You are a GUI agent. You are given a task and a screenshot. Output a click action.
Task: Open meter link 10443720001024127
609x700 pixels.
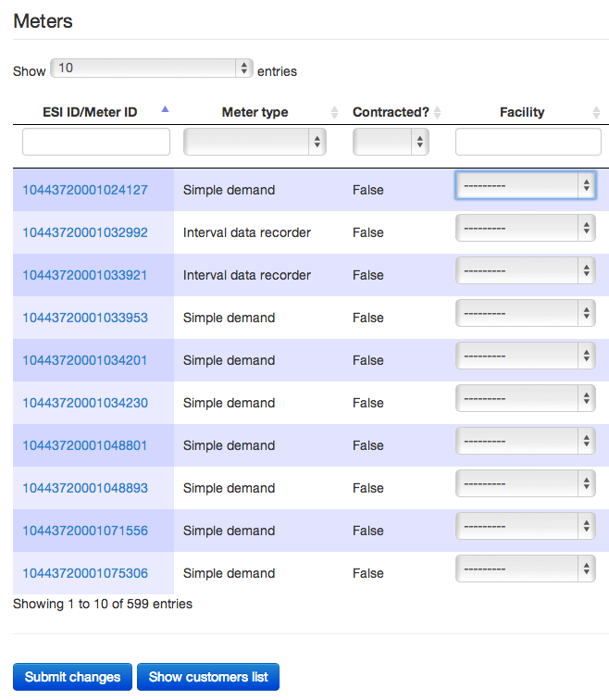[x=85, y=190]
